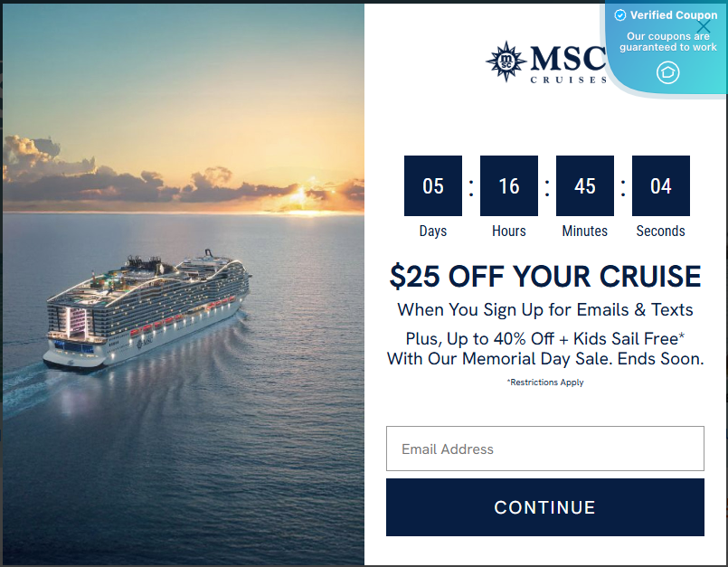Select the cruise ship photo
728x567 pixels.
(x=181, y=283)
